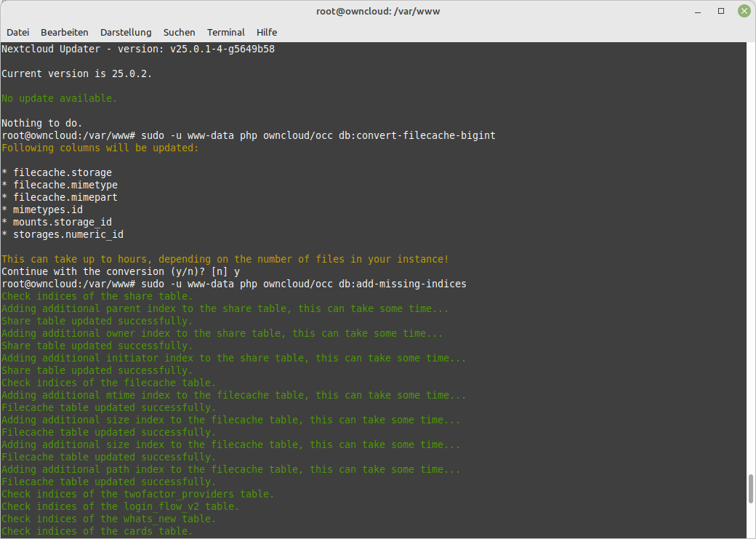Image resolution: width=756 pixels, height=539 pixels.
Task: Open the Datei menu
Action: pos(18,32)
